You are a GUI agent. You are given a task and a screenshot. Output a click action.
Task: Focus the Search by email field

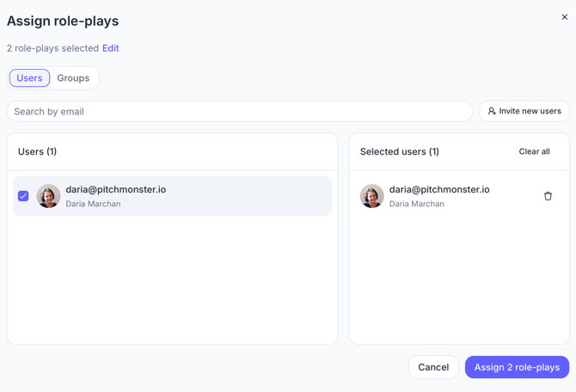(240, 111)
